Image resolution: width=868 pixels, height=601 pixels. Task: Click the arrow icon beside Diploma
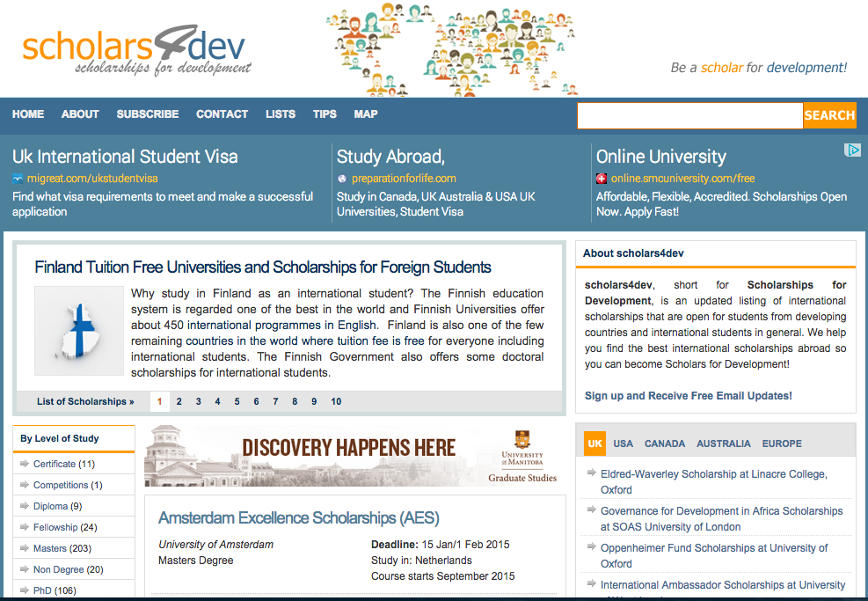point(25,506)
